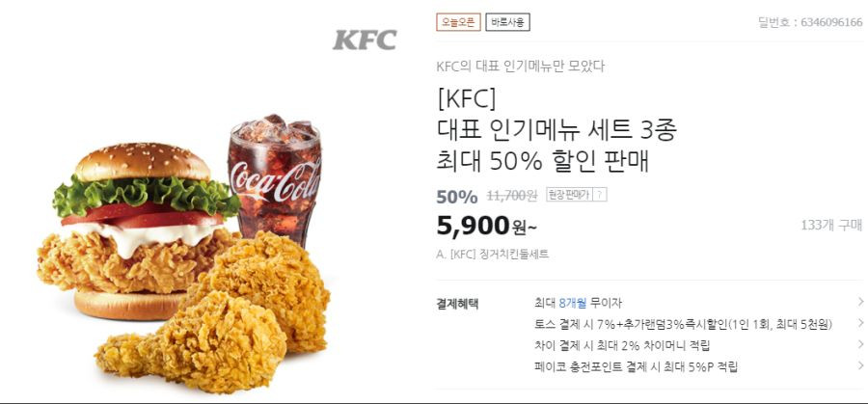Image resolution: width=868 pixels, height=404 pixels.
Task: Click the 현장판매가 label button
Action: (569, 194)
